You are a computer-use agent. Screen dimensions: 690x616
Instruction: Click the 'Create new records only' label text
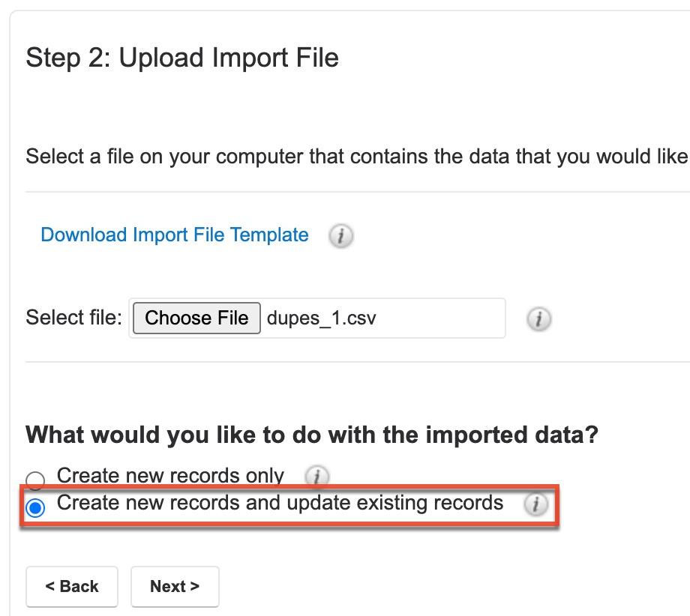pyautogui.click(x=170, y=475)
